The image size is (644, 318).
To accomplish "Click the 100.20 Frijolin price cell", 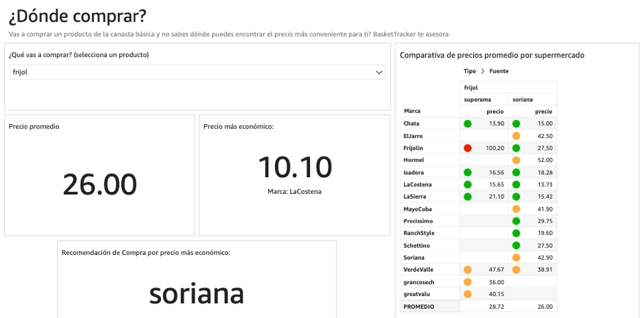I will coord(495,148).
